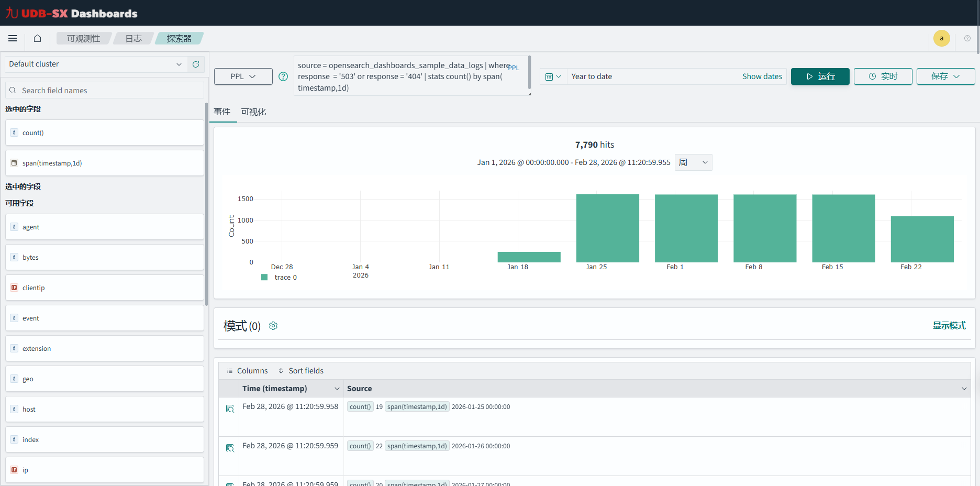This screenshot has width=980, height=486.
Task: Open the hamburger navigation menu
Action: (x=13, y=38)
